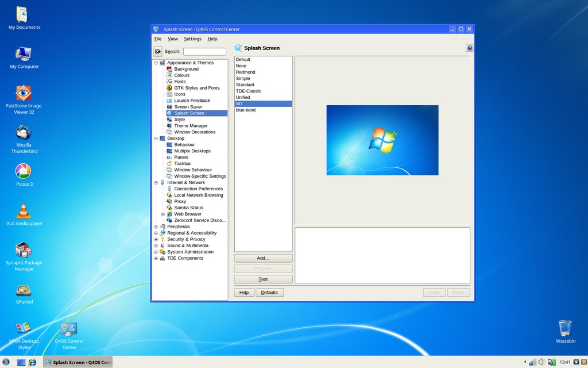The image size is (588, 368).
Task: Open the Settings menu
Action: coord(192,39)
